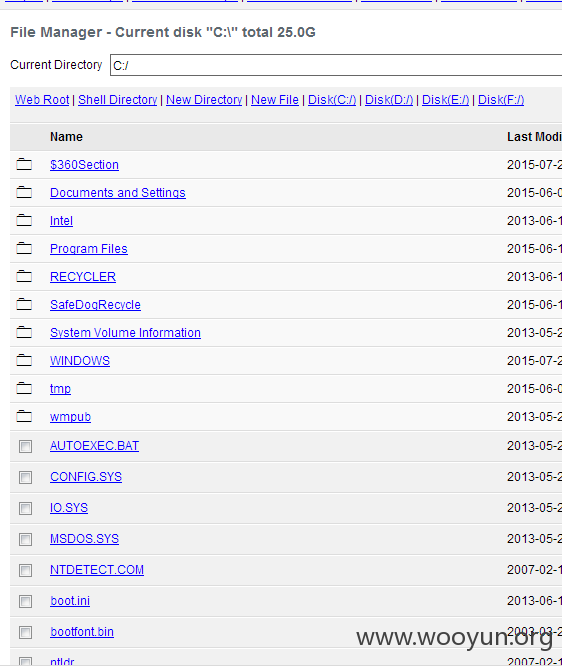Switch to Disk(D:/)
562x666 pixels.
point(389,100)
